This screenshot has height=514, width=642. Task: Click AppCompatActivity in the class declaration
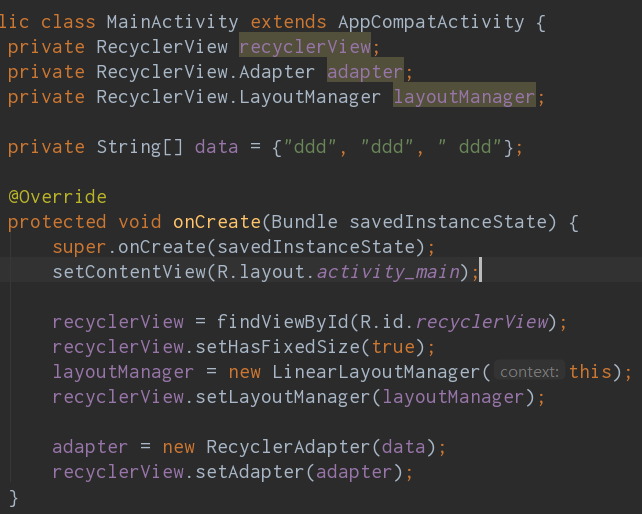431,22
